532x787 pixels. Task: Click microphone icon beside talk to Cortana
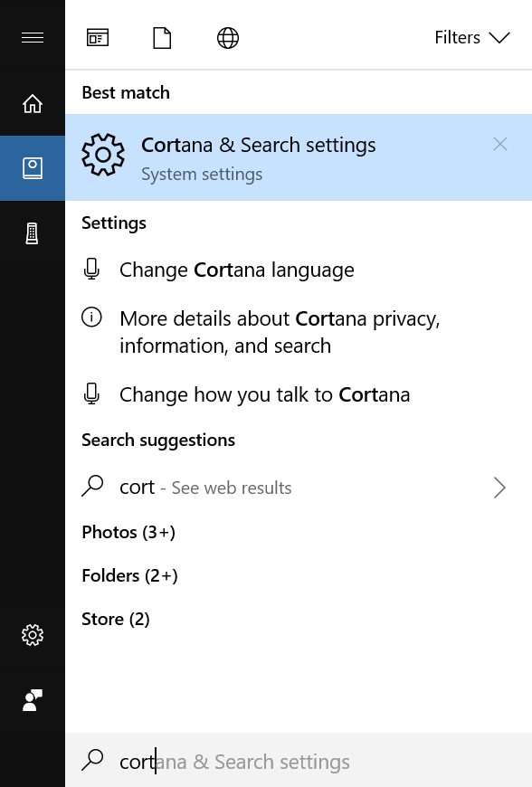(91, 393)
